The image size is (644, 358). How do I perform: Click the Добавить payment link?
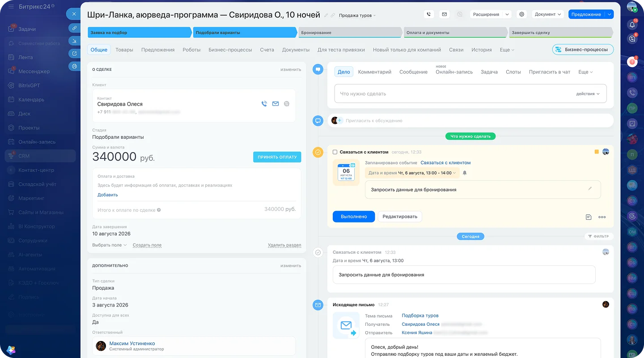pyautogui.click(x=108, y=195)
